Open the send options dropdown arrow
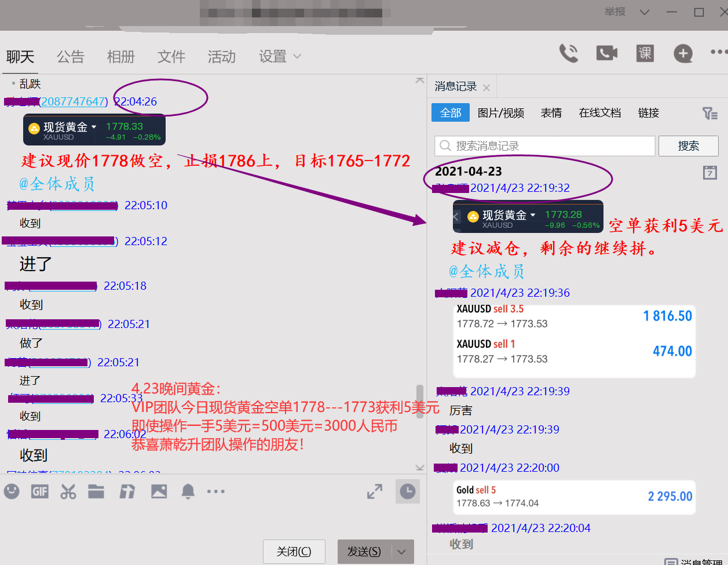 point(402,552)
